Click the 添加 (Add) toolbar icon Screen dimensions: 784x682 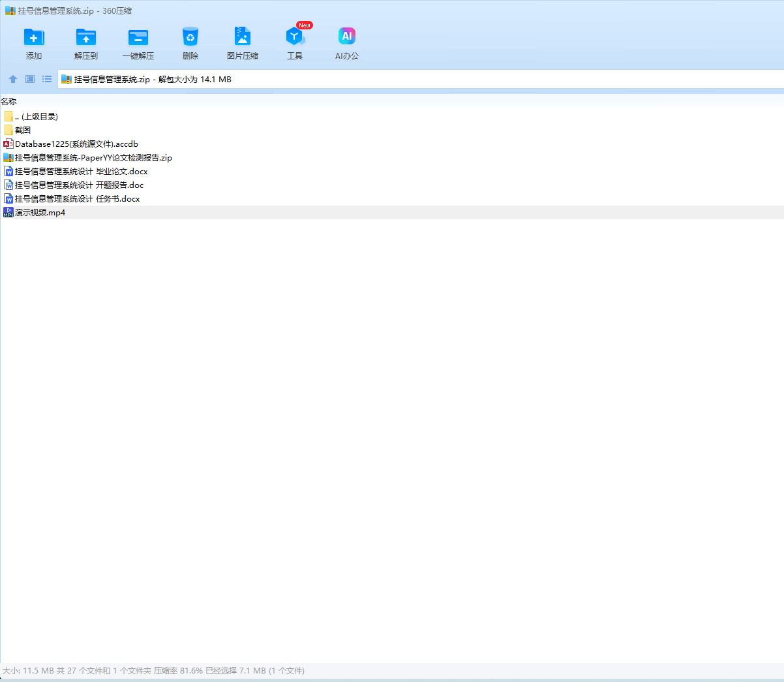[34, 37]
